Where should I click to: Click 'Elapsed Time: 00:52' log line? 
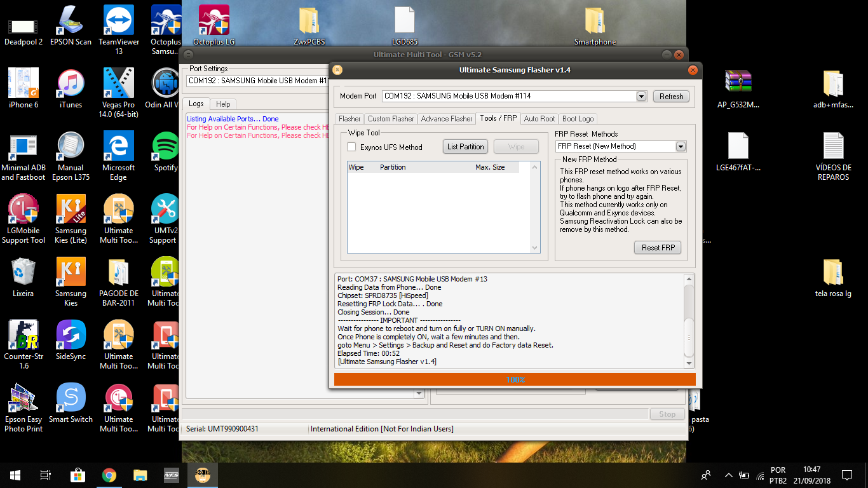click(369, 353)
